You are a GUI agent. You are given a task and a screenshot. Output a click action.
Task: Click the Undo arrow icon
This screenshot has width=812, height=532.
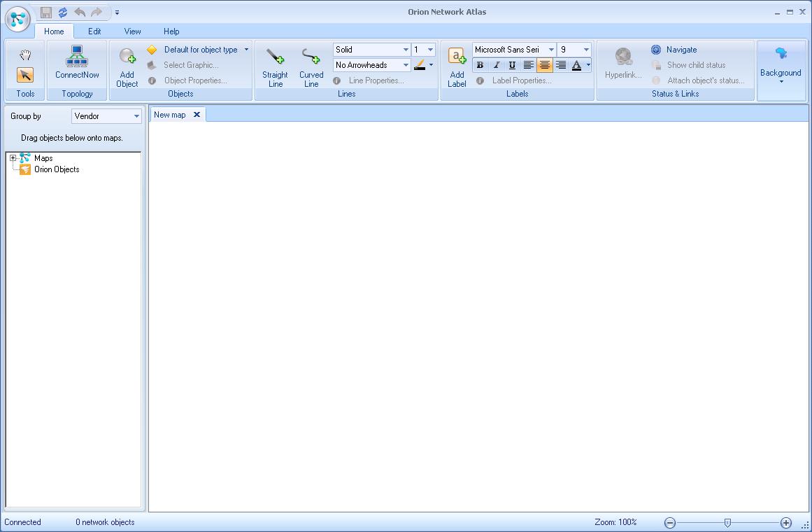coord(80,12)
